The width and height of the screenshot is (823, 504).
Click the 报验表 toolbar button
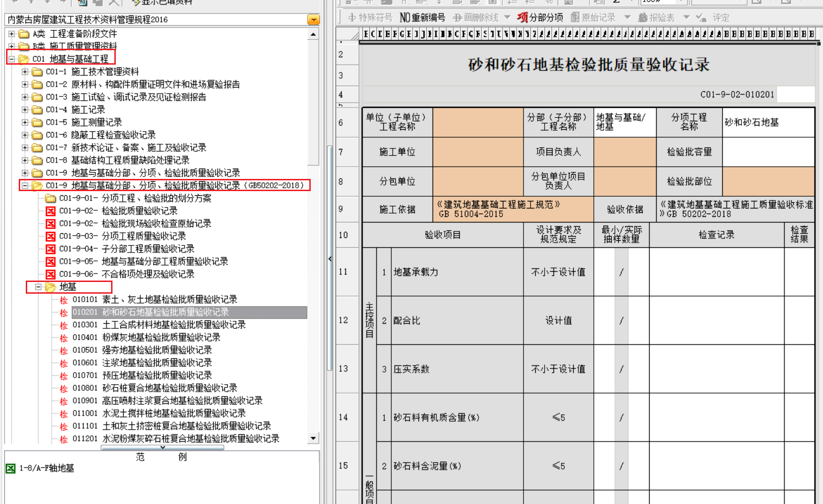(656, 18)
